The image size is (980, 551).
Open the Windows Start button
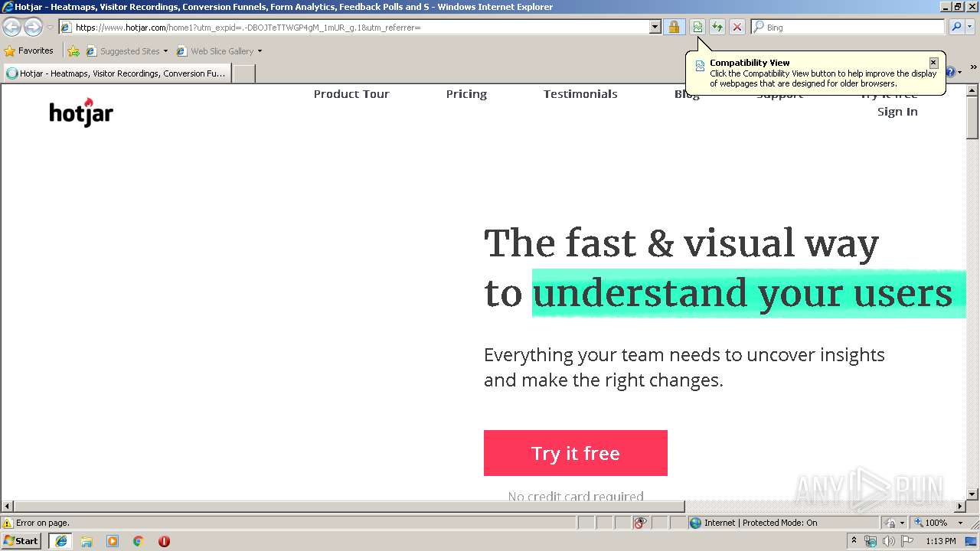[21, 541]
